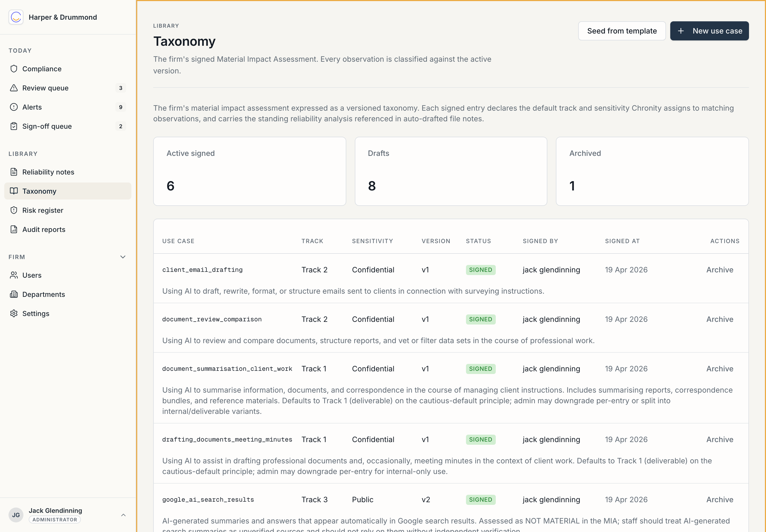The width and height of the screenshot is (766, 532).
Task: Click the Sign-off queue badge showing 2
Action: [x=121, y=126]
